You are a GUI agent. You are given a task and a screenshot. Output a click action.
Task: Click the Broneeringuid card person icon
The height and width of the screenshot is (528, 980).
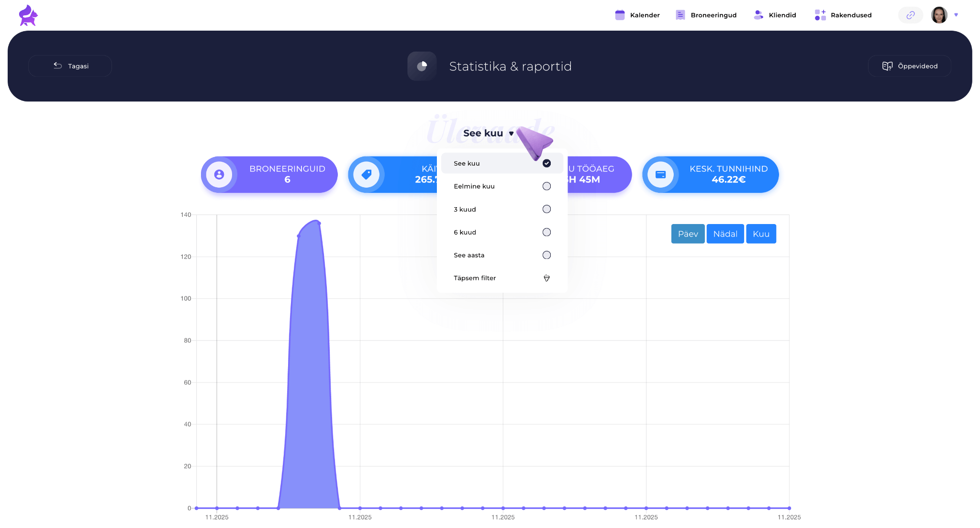[219, 175]
